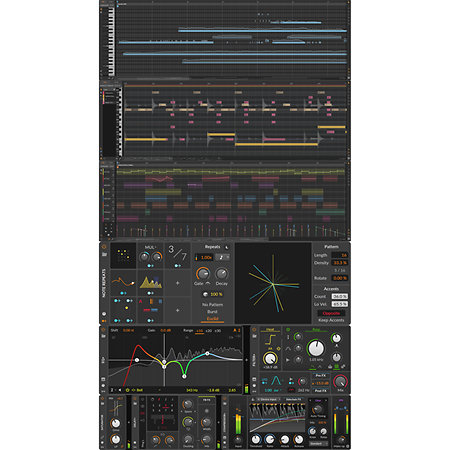This screenshot has height=450, width=450.
Task: Toggle the EQ device power button
Action: [x=104, y=330]
